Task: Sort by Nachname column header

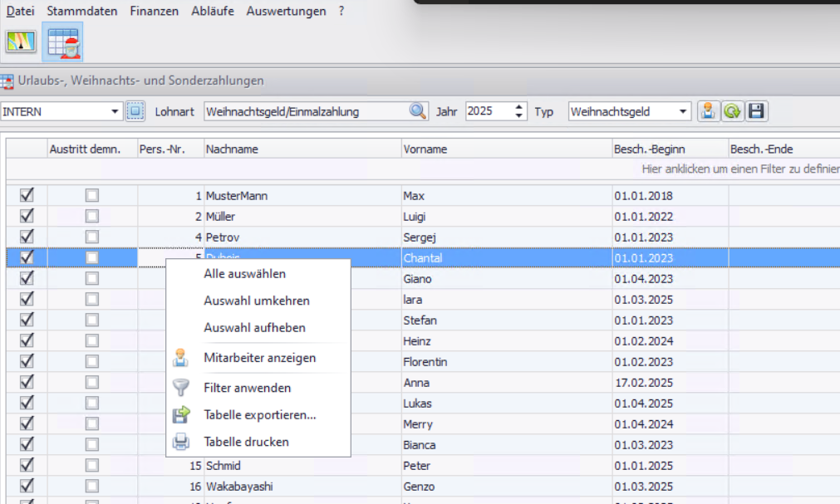Action: pos(302,149)
